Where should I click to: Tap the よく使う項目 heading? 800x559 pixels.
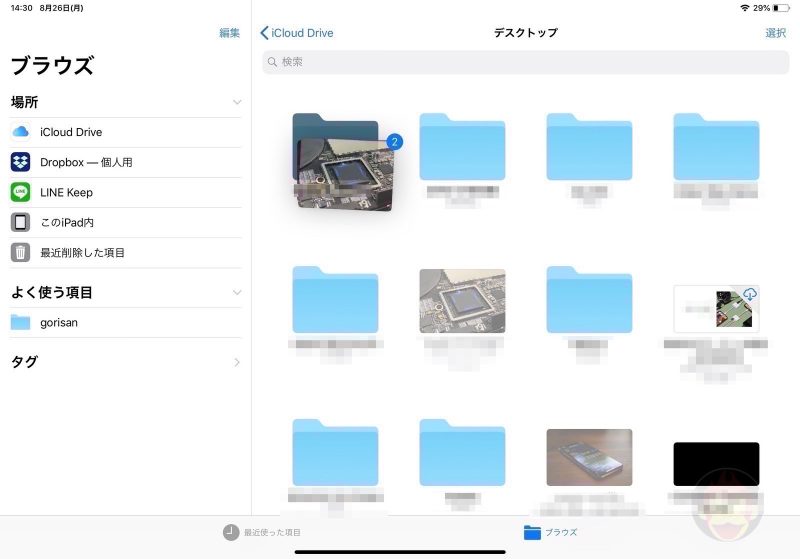click(52, 292)
